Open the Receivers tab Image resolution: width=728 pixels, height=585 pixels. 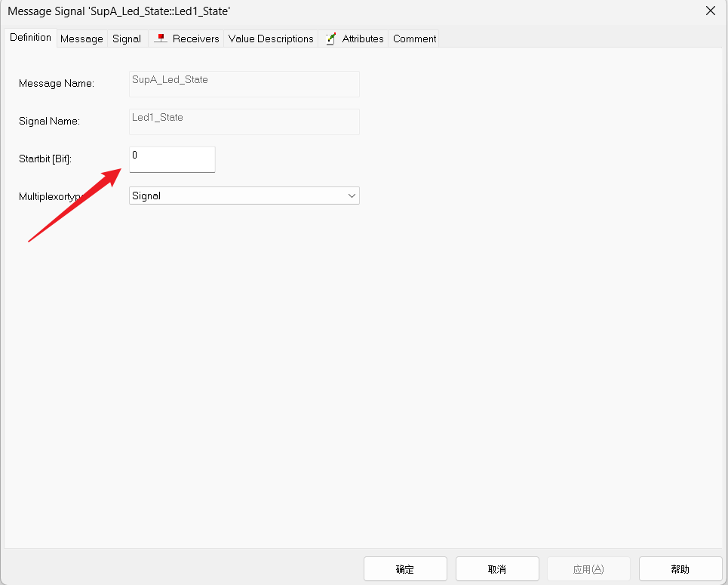(x=186, y=38)
